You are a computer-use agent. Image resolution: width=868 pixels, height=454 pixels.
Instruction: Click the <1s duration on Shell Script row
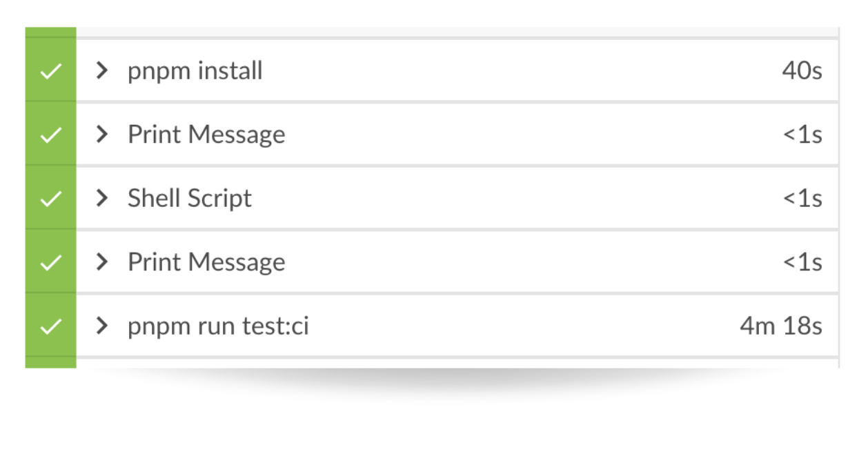802,199
